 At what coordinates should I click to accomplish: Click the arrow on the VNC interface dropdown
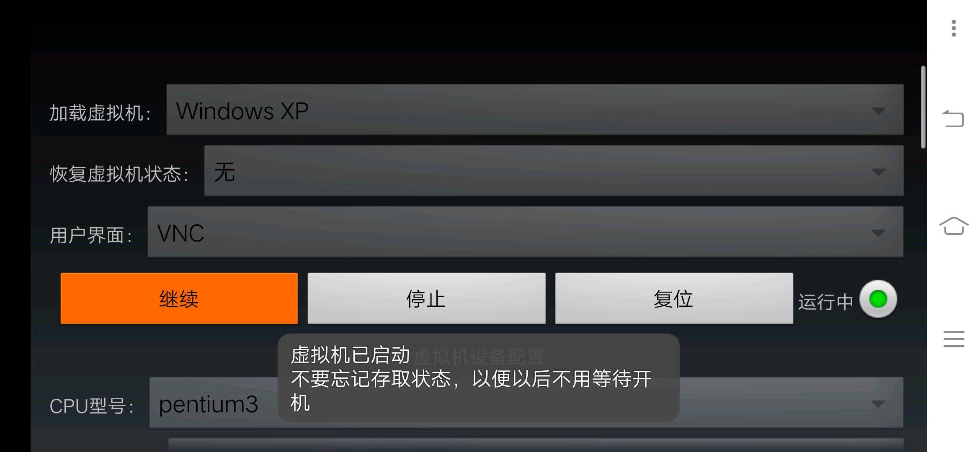click(x=878, y=233)
